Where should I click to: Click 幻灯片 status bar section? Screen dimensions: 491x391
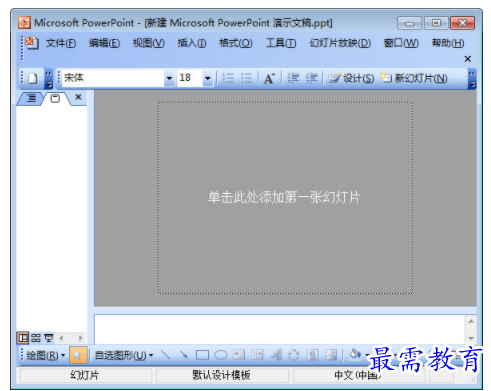pyautogui.click(x=85, y=376)
